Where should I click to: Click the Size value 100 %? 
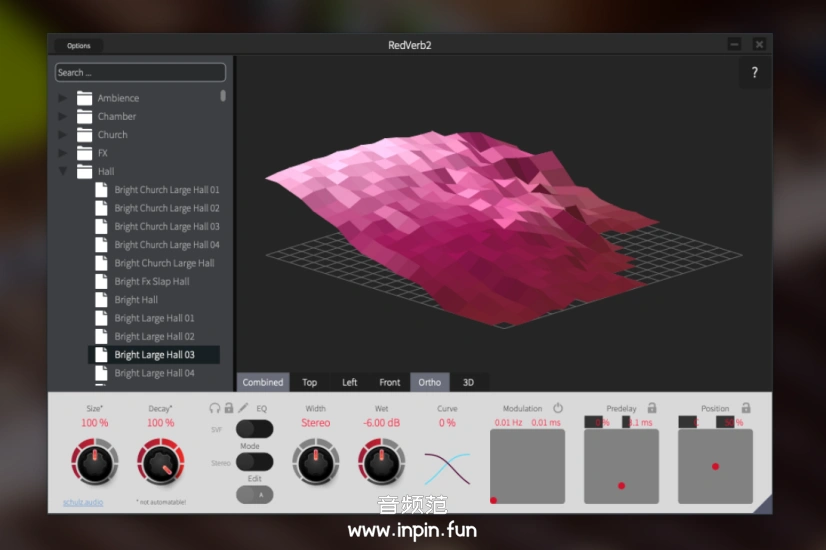(95, 423)
